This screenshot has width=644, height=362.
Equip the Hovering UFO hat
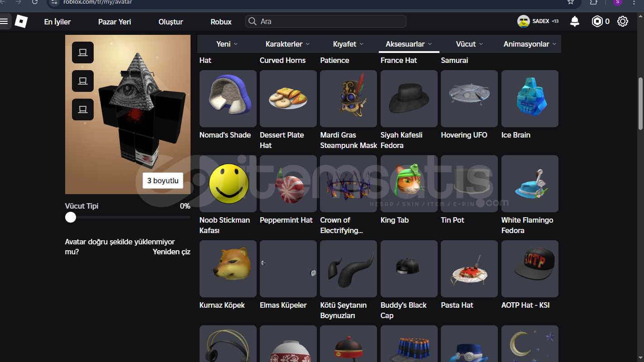click(469, 99)
